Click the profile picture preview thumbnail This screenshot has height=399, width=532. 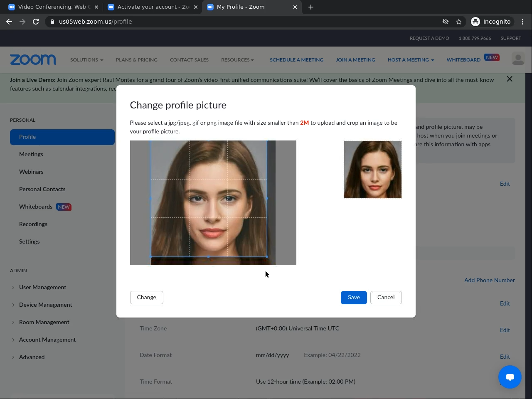point(373,170)
